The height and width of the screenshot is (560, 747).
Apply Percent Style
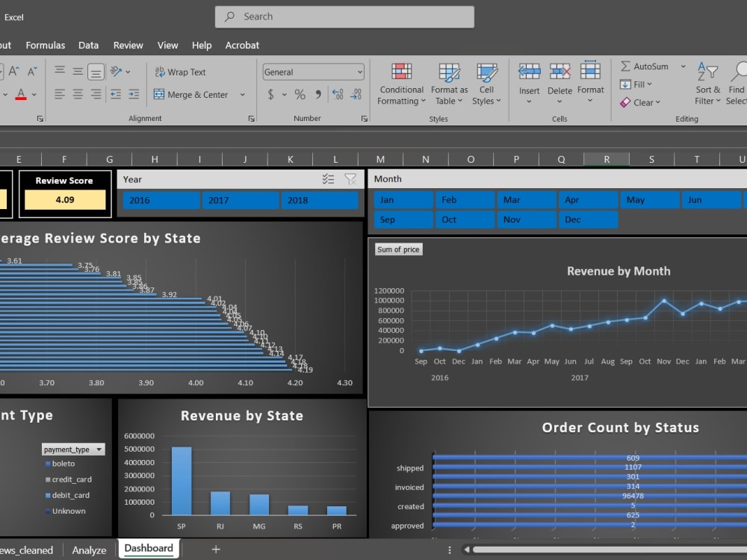tap(300, 94)
